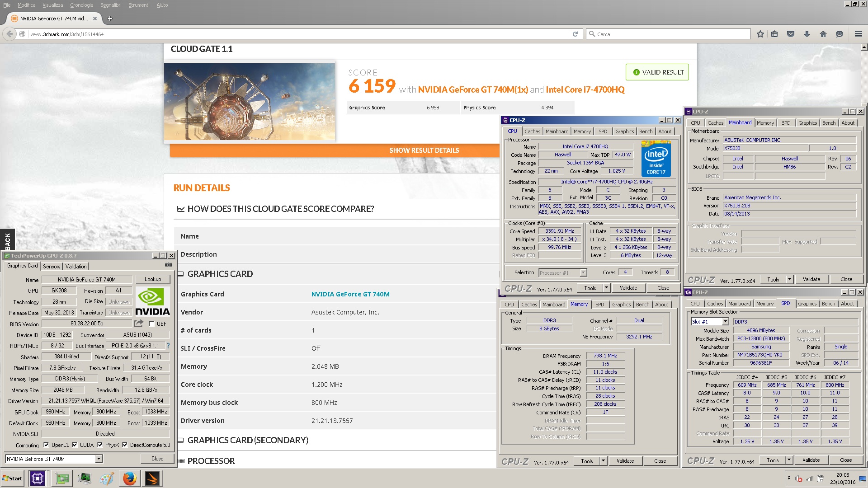Open the Slot #1 memory slot dropdown
This screenshot has height=488, width=868.
(725, 321)
